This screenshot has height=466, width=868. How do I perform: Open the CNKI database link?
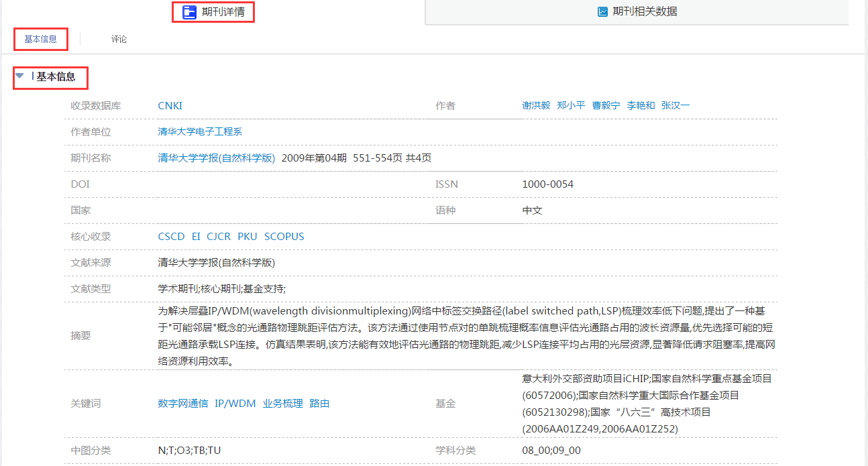coord(170,106)
